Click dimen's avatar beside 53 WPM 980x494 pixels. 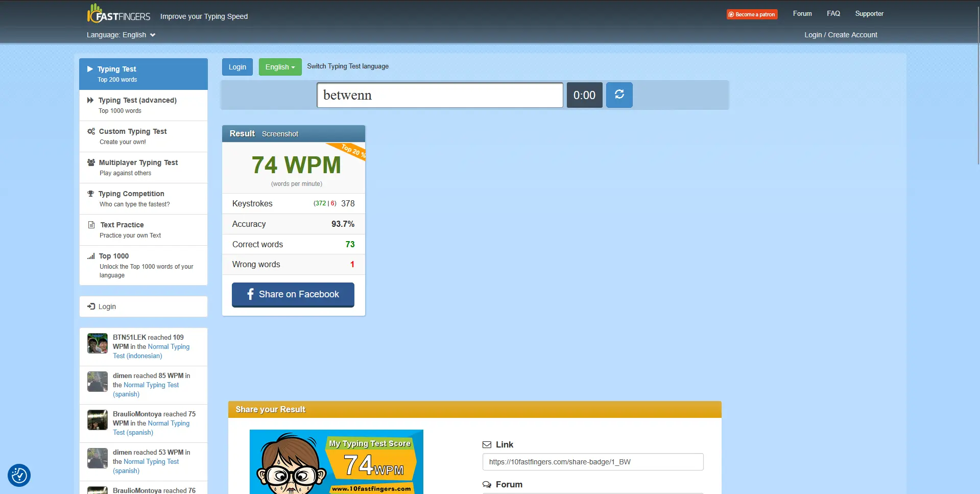(x=97, y=458)
